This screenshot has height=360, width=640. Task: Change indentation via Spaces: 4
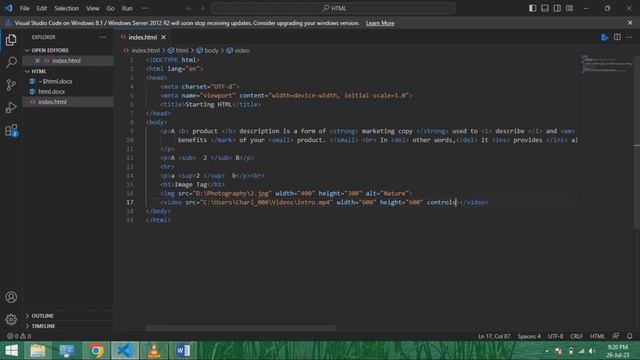tap(529, 336)
